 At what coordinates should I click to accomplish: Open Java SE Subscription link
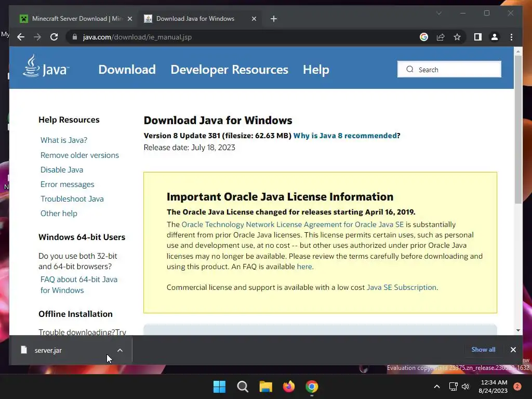click(x=402, y=287)
